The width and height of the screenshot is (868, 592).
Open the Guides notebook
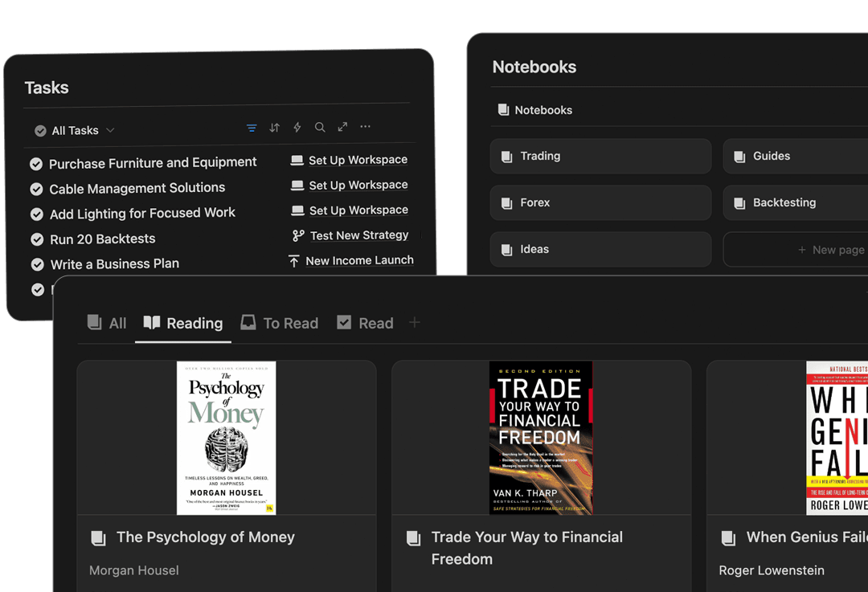[x=796, y=157]
